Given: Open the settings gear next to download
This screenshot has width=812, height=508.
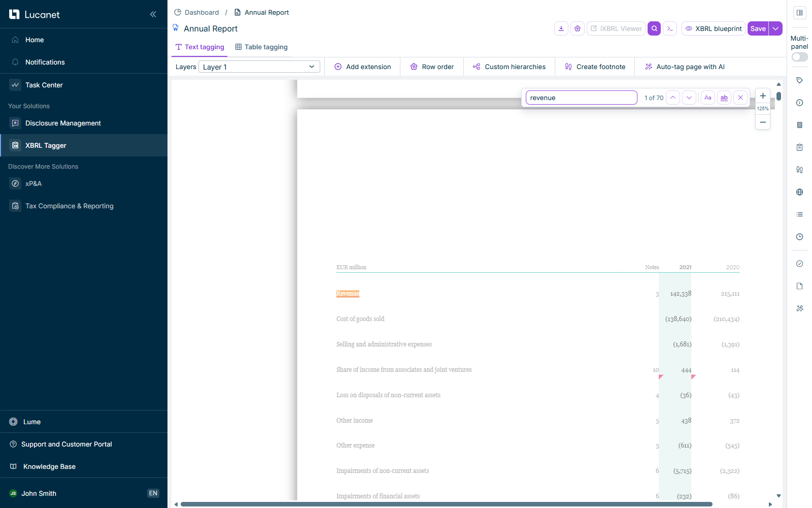Looking at the screenshot, I should click(x=578, y=28).
